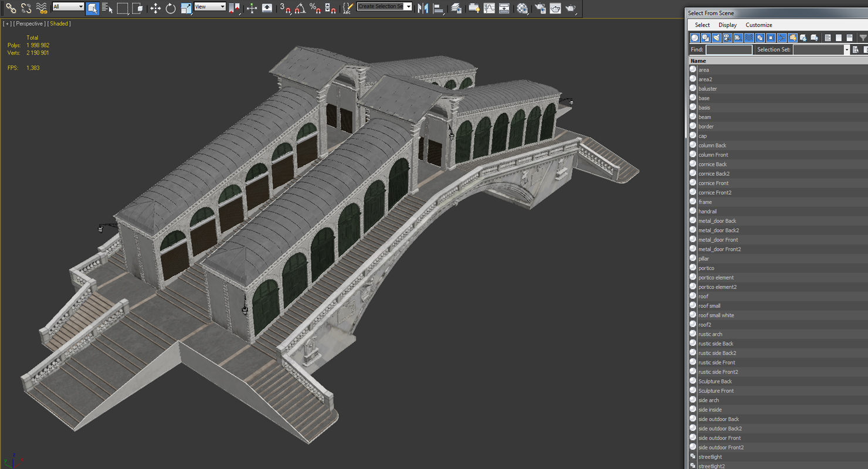Toggle Display Lights filter in Select From Scene
Image resolution: width=868 pixels, height=469 pixels.
pyautogui.click(x=716, y=38)
